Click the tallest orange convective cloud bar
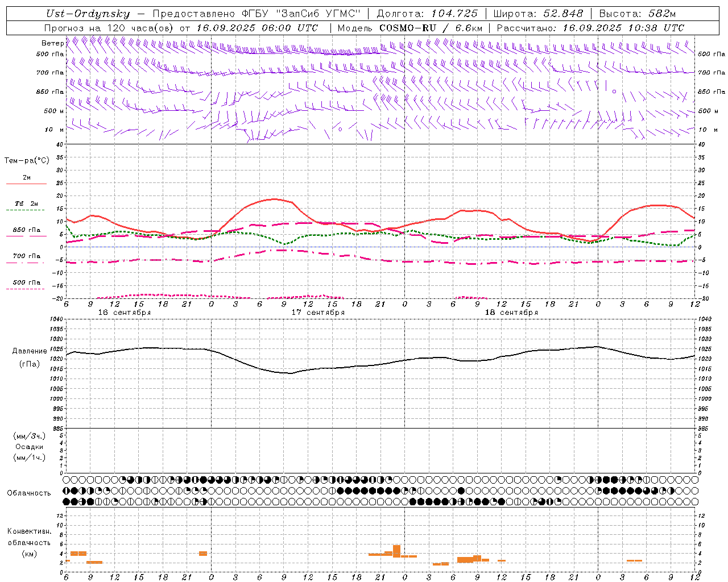728x582 pixels. 396,551
